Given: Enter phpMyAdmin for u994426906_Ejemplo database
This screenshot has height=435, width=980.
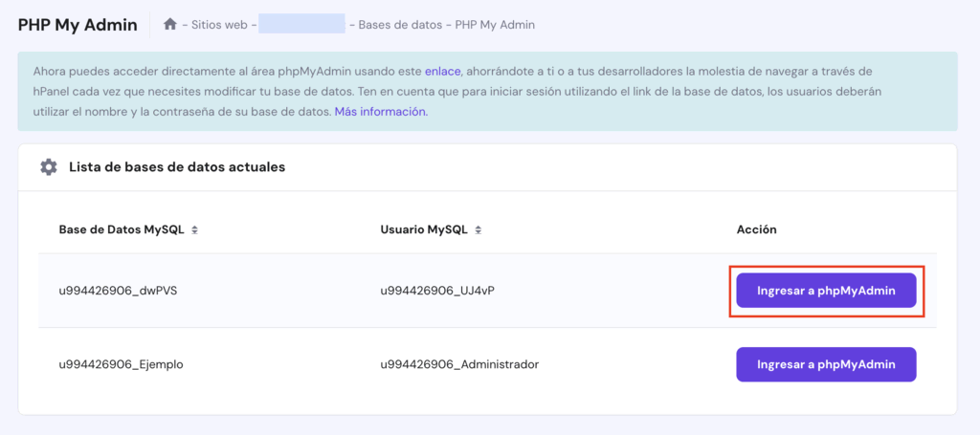Looking at the screenshot, I should [x=826, y=364].
